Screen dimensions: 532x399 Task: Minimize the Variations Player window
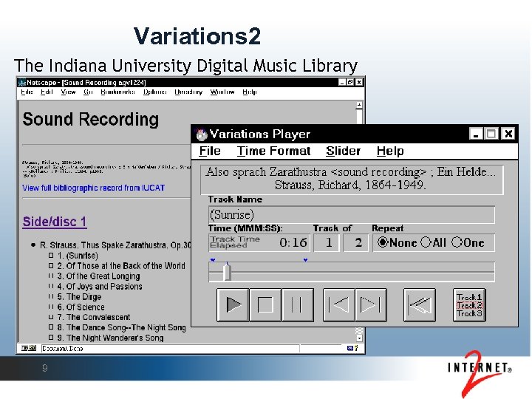coord(476,134)
